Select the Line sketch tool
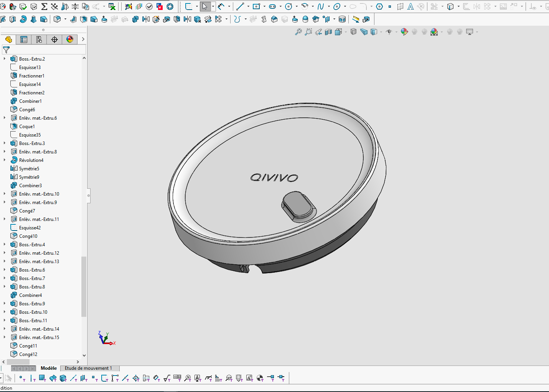The height and width of the screenshot is (392, 549). 240,7
